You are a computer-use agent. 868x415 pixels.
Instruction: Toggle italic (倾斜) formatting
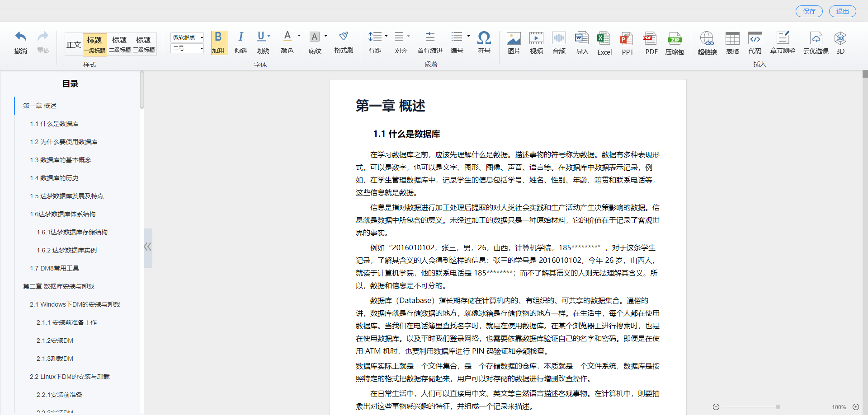(241, 37)
